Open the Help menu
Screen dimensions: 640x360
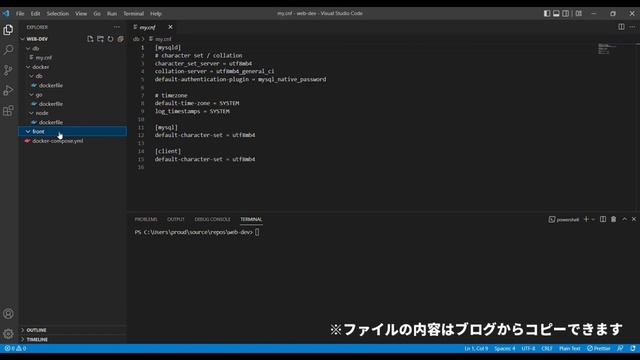pyautogui.click(x=156, y=13)
